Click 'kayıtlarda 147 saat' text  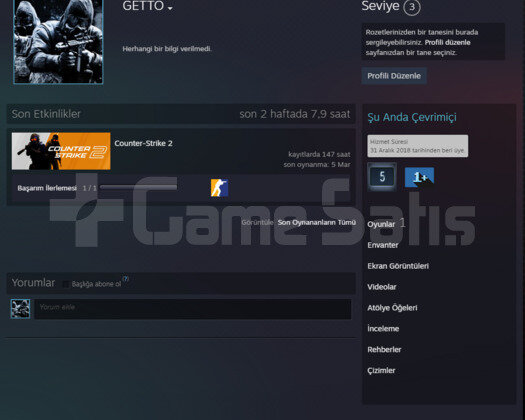(319, 154)
